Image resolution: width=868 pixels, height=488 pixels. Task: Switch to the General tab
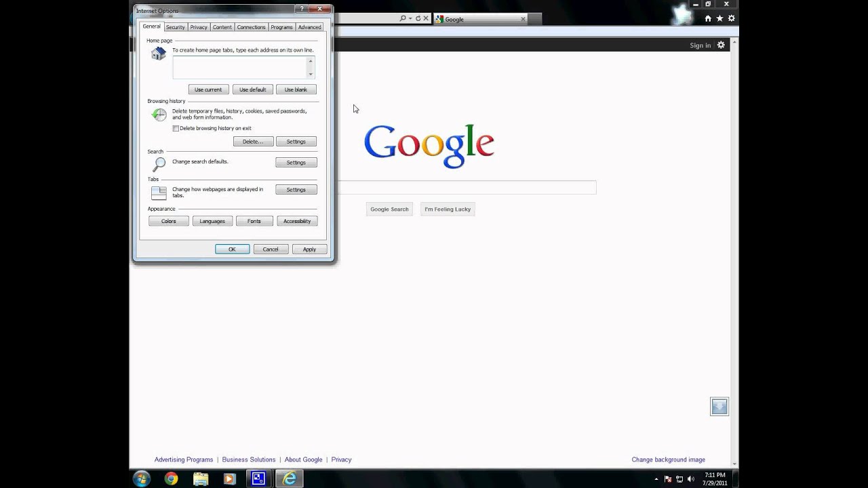(x=151, y=26)
